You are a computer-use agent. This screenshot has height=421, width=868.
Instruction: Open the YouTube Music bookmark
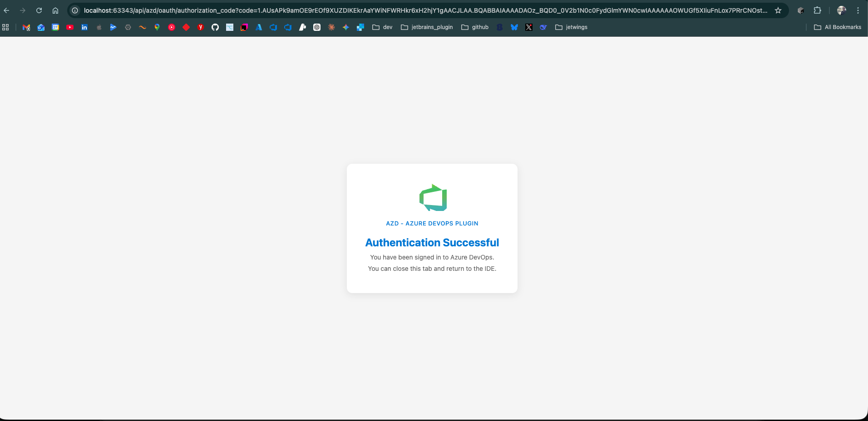point(172,27)
